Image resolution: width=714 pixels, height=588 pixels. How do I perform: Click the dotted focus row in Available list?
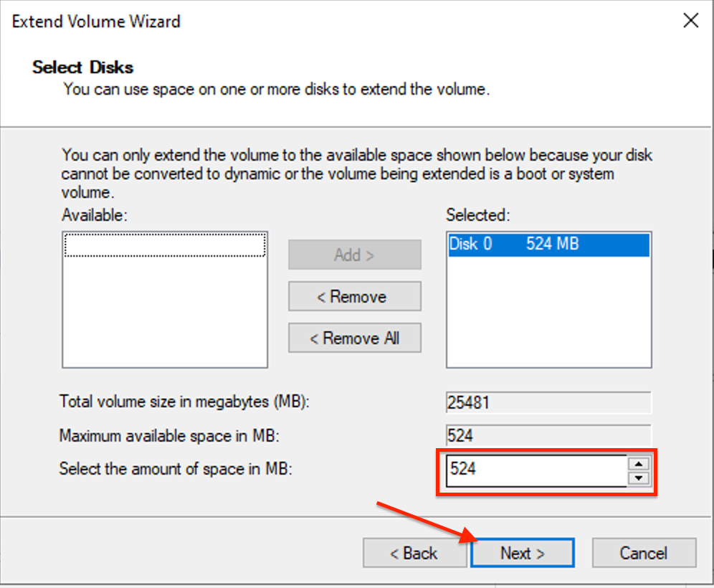(x=165, y=245)
